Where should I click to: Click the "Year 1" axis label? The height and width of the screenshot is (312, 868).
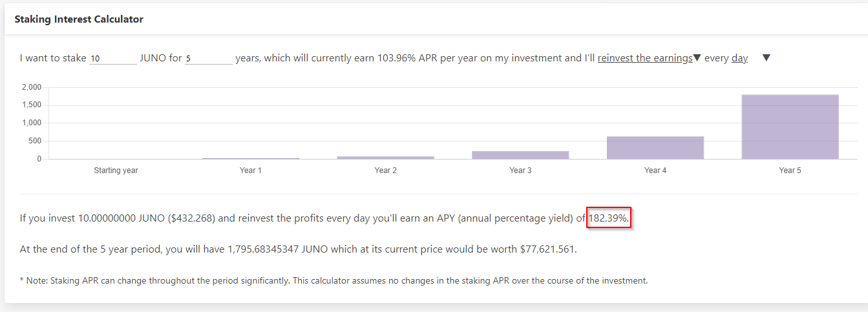(251, 171)
